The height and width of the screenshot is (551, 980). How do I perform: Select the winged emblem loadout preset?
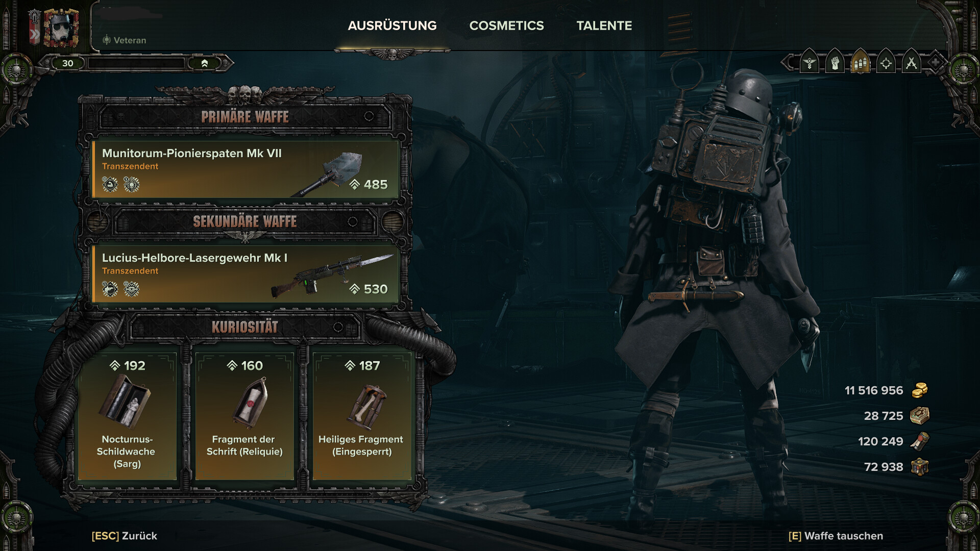tap(810, 63)
